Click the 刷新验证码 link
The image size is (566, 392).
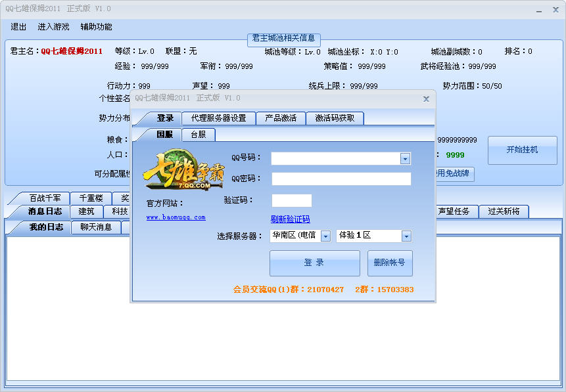click(x=290, y=219)
